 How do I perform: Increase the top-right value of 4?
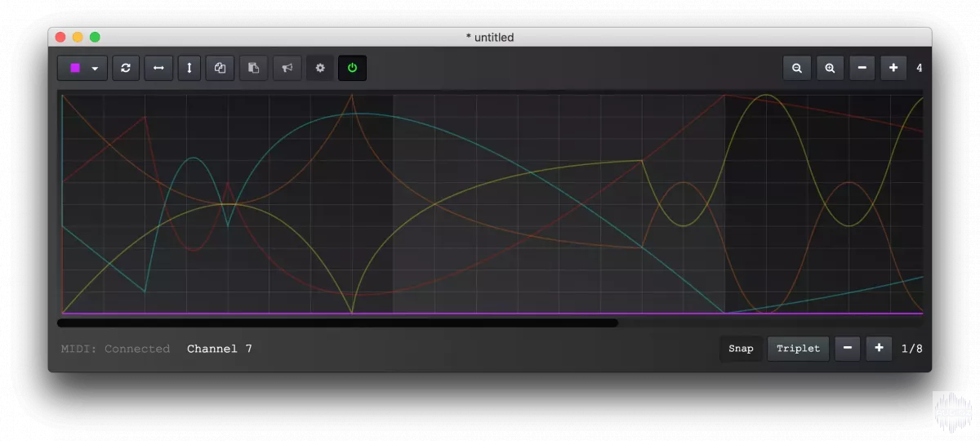pyautogui.click(x=893, y=68)
